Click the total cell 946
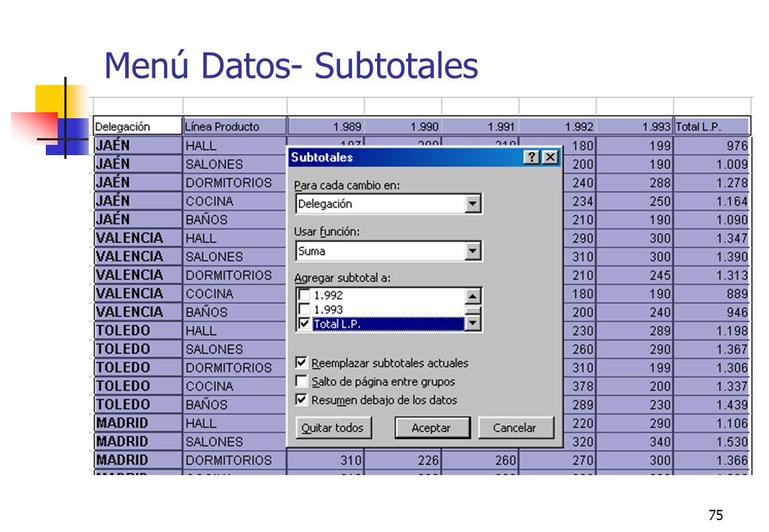 (x=713, y=312)
